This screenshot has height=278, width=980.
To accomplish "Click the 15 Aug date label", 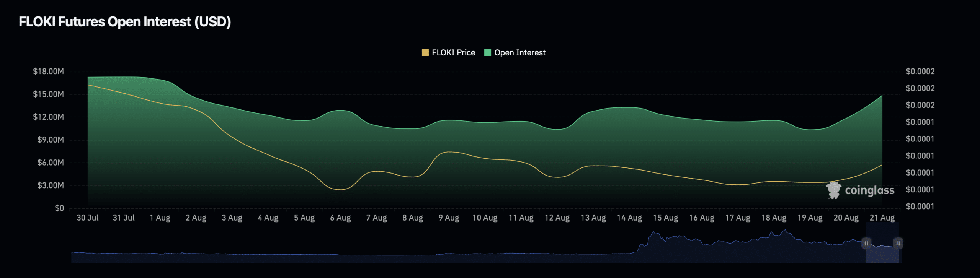I will 665,218.
